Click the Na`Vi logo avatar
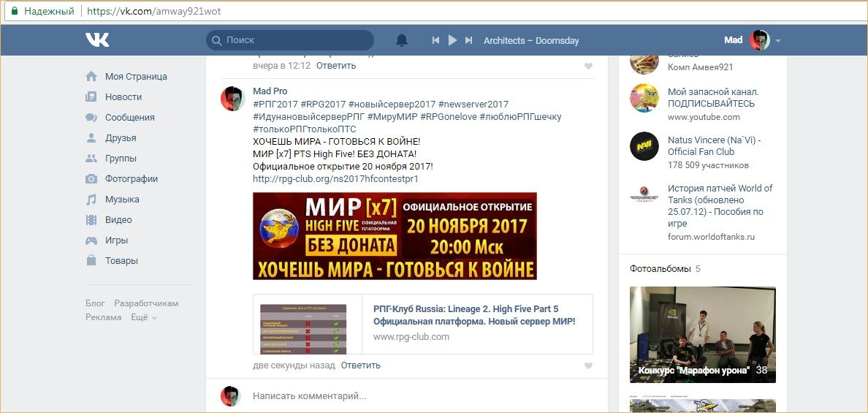Viewport: 868px width, 413px height. coord(644,146)
